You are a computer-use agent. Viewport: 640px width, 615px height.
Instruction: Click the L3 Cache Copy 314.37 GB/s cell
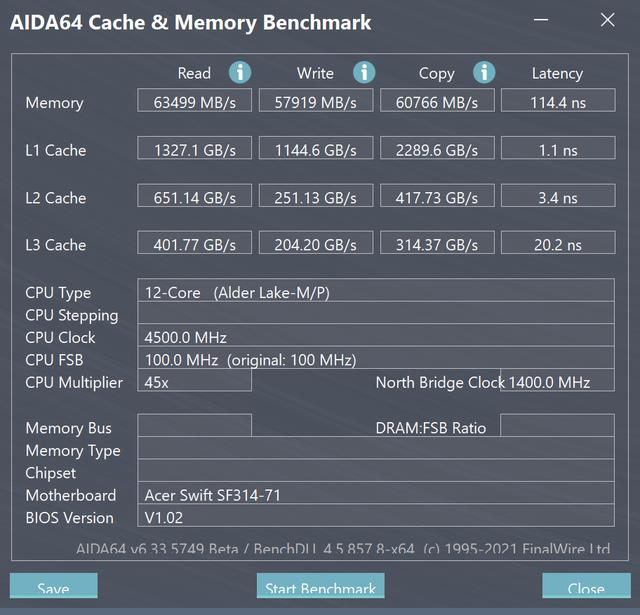pyautogui.click(x=438, y=245)
